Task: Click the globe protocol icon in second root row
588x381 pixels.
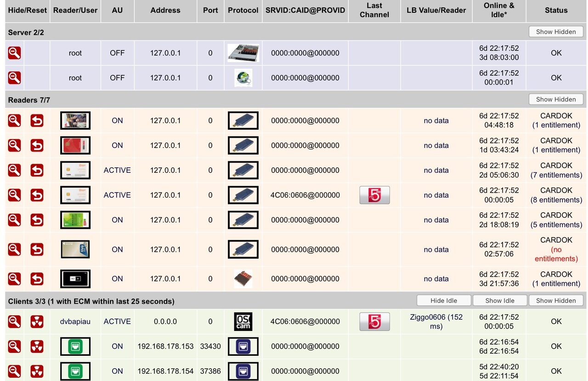Action: click(243, 78)
